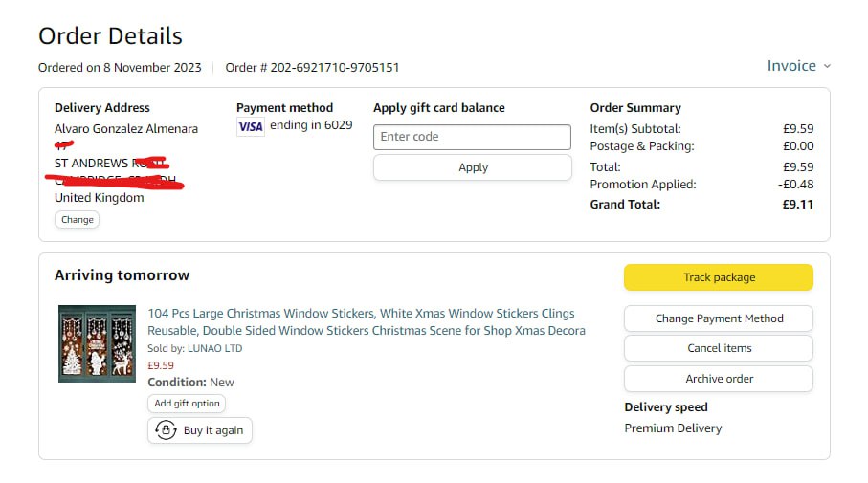
Task: Change the delivery address
Action: click(x=78, y=219)
